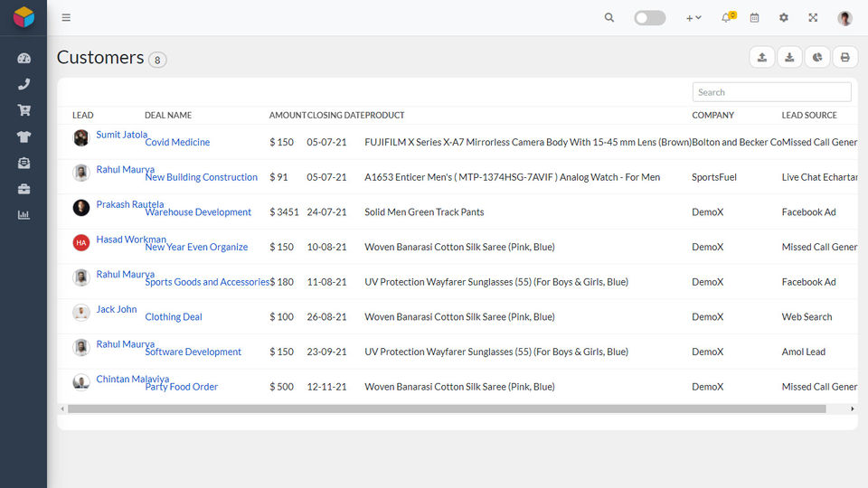Viewport: 868px width, 488px height.
Task: Click the download icon button near Customers header
Action: coord(789,57)
